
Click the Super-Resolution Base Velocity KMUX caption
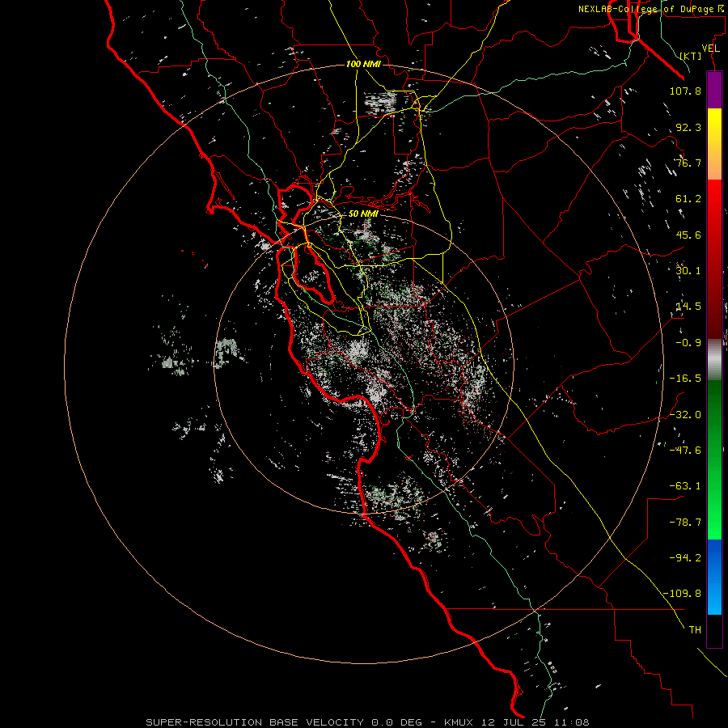click(x=367, y=722)
